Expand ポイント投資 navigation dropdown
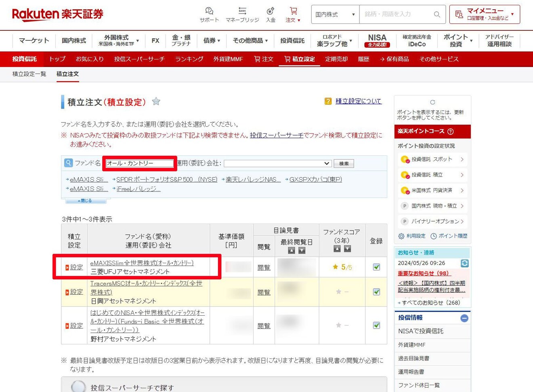The height and width of the screenshot is (392, 533). pos(458,41)
